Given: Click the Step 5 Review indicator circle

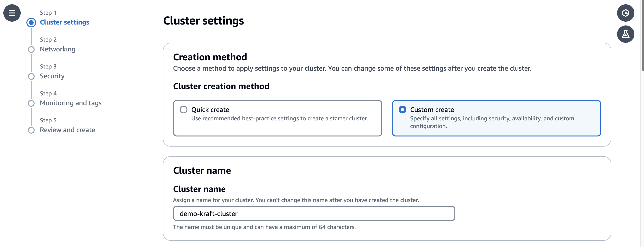Looking at the screenshot, I should coord(31,130).
